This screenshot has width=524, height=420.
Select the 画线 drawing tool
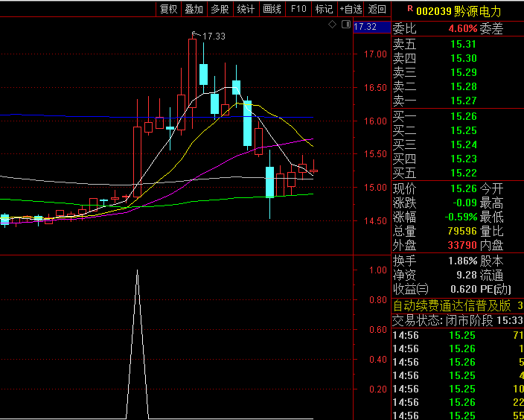coord(272,9)
